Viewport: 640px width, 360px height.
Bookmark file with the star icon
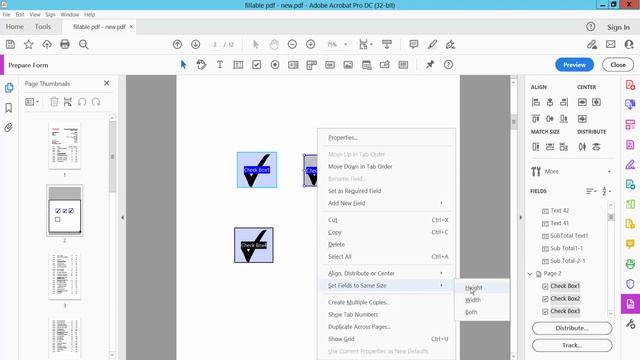click(x=29, y=44)
